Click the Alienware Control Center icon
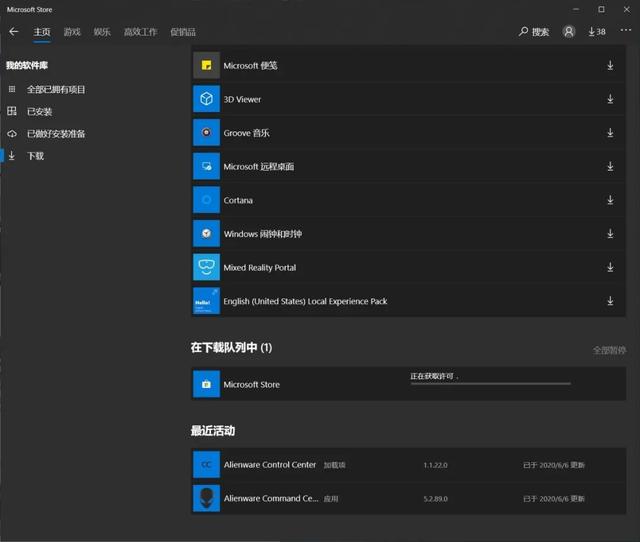 206,464
